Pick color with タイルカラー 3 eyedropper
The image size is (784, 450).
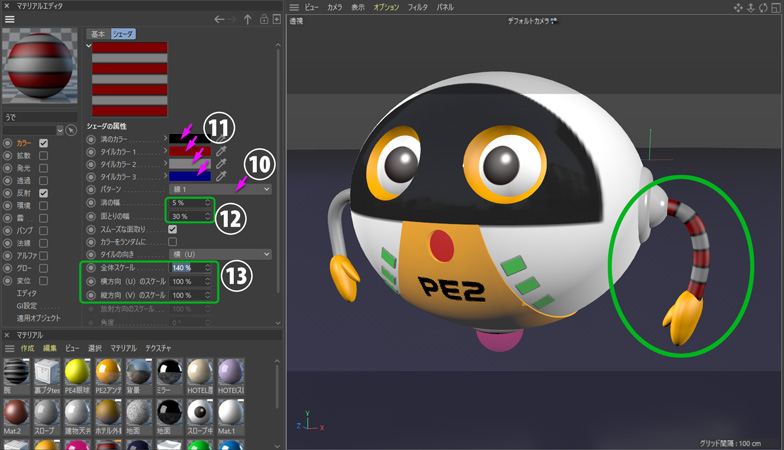point(222,176)
